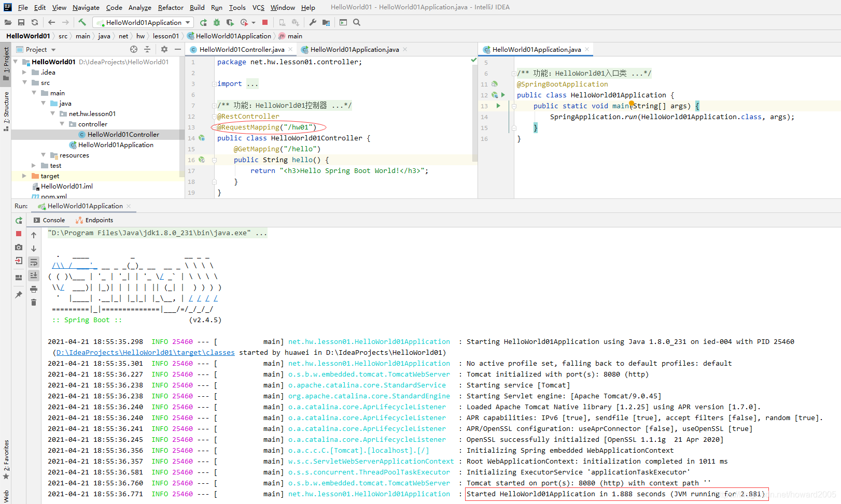Click target\classes path link in console
The width and height of the screenshot is (841, 504).
145,352
